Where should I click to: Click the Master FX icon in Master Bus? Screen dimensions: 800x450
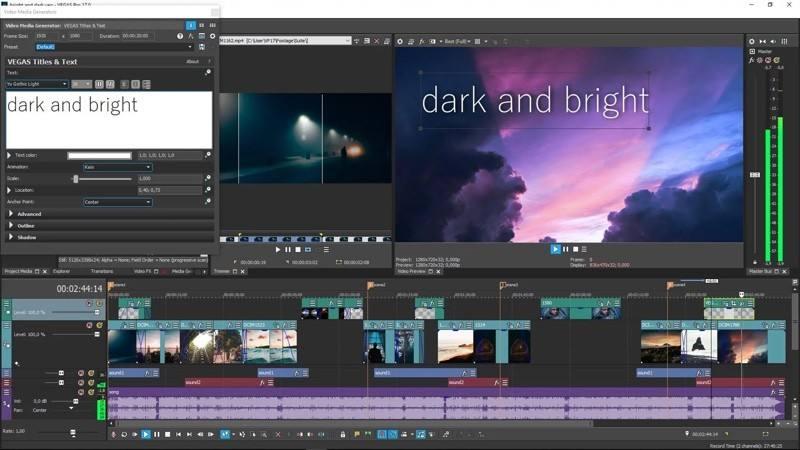[752, 60]
